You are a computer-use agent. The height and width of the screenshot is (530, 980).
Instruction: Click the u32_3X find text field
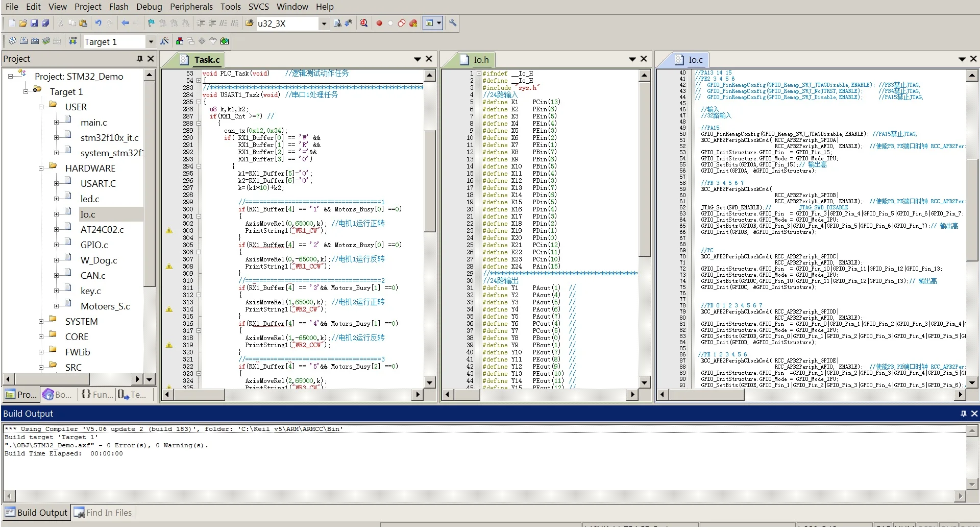[x=286, y=23]
